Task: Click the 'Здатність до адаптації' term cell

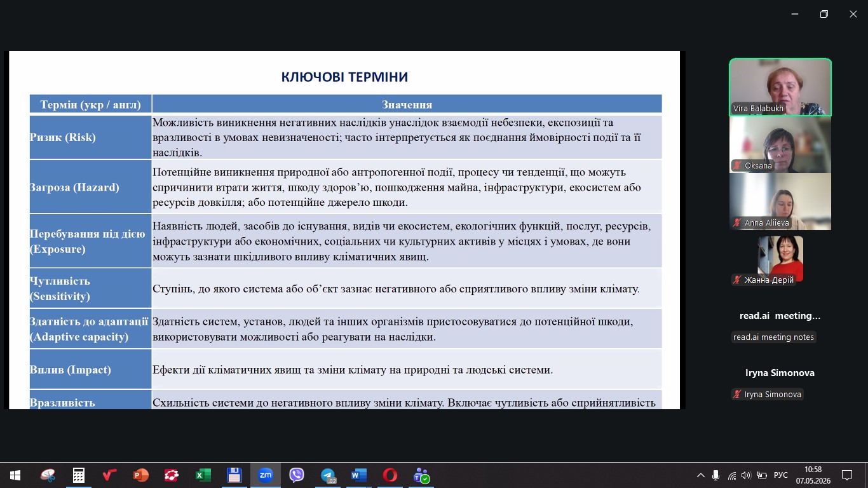Action: (91, 329)
